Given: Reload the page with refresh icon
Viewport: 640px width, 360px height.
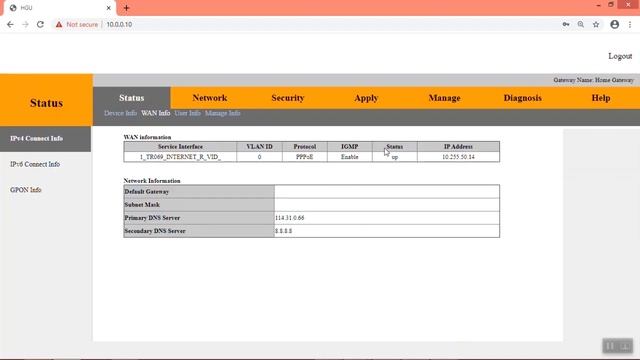Looking at the screenshot, I should 40,24.
